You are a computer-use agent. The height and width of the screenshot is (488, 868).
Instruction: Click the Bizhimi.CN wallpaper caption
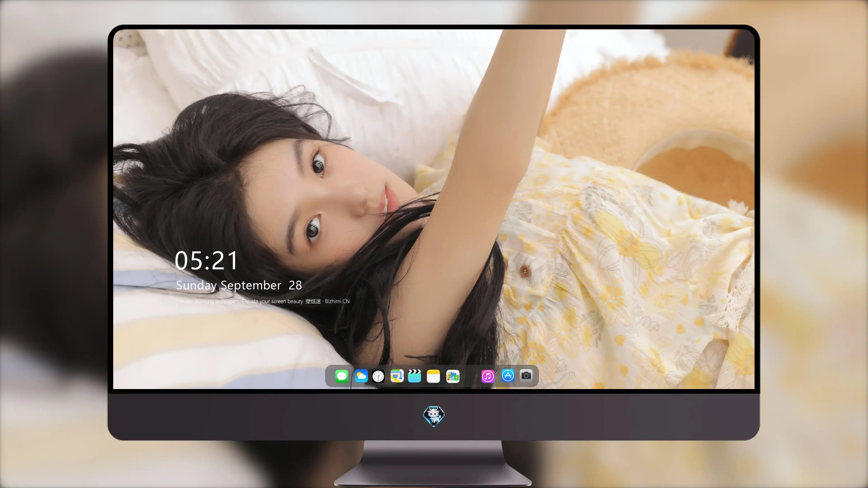click(x=262, y=301)
